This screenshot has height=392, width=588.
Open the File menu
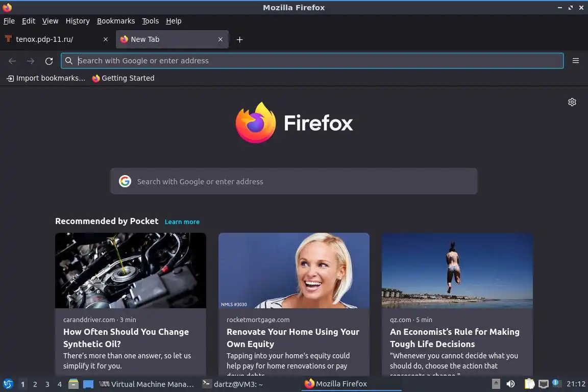click(9, 21)
